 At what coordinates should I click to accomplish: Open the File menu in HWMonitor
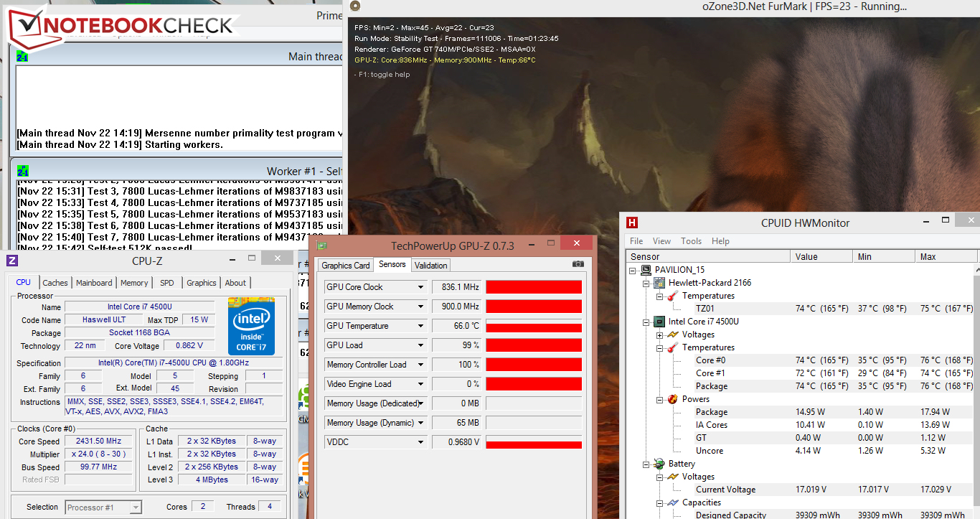(636, 241)
